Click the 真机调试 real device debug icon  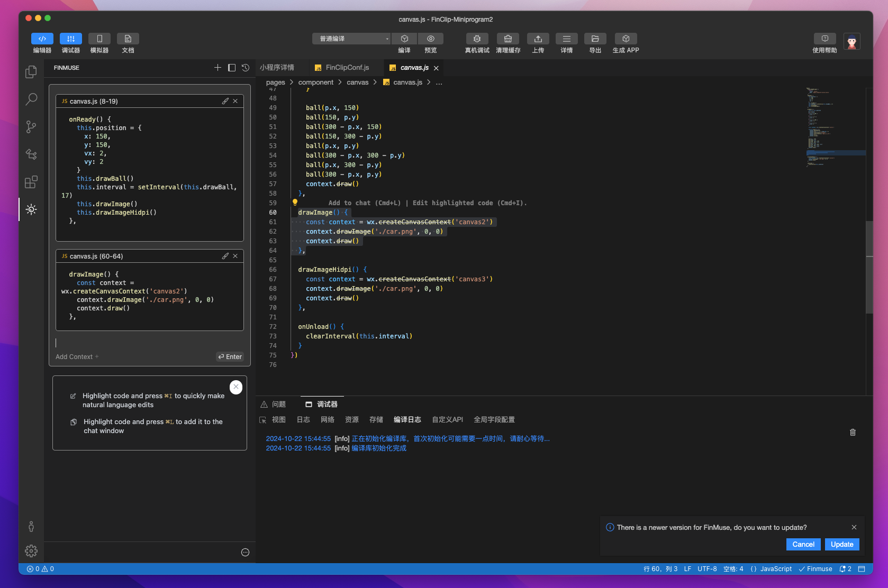(x=477, y=39)
